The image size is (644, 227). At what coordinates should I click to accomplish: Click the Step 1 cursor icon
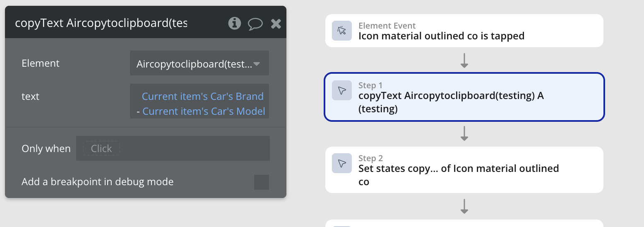click(342, 91)
